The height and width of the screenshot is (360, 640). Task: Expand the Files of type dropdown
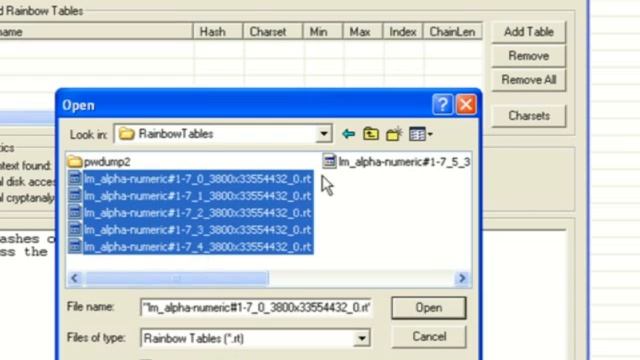point(362,338)
